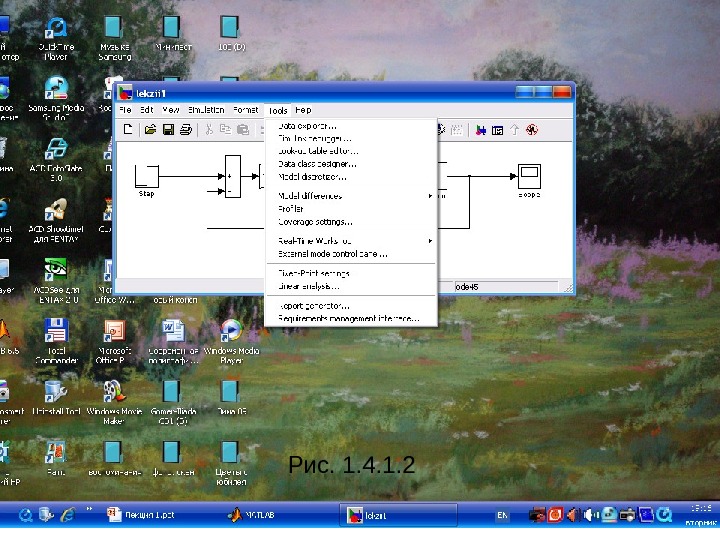Choose Coverage settings... entry
The width and height of the screenshot is (720, 540).
[x=351, y=222]
